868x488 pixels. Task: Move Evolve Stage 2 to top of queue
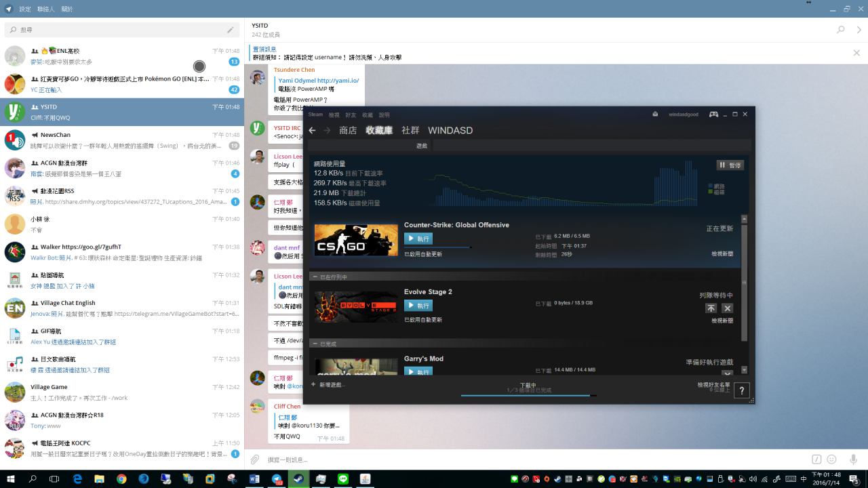711,308
